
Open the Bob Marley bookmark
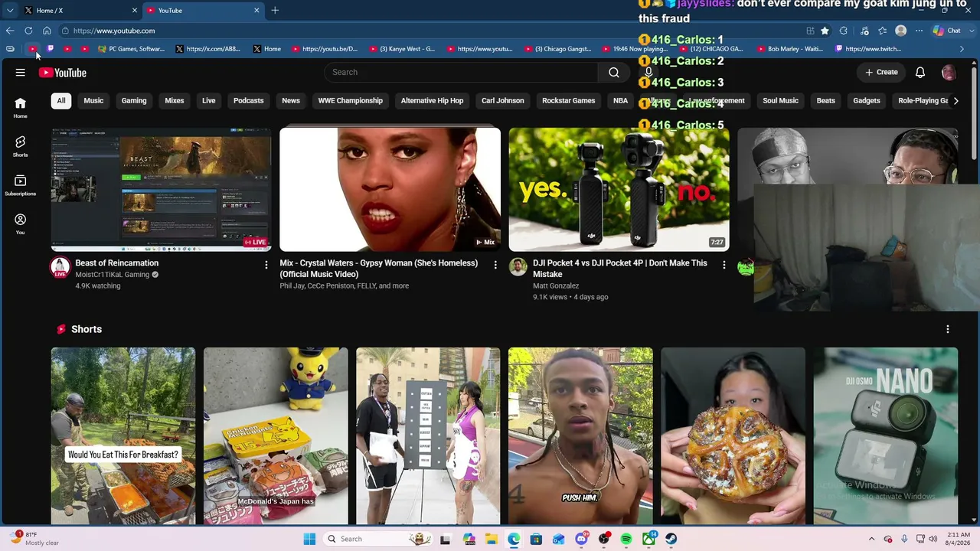pos(789,49)
